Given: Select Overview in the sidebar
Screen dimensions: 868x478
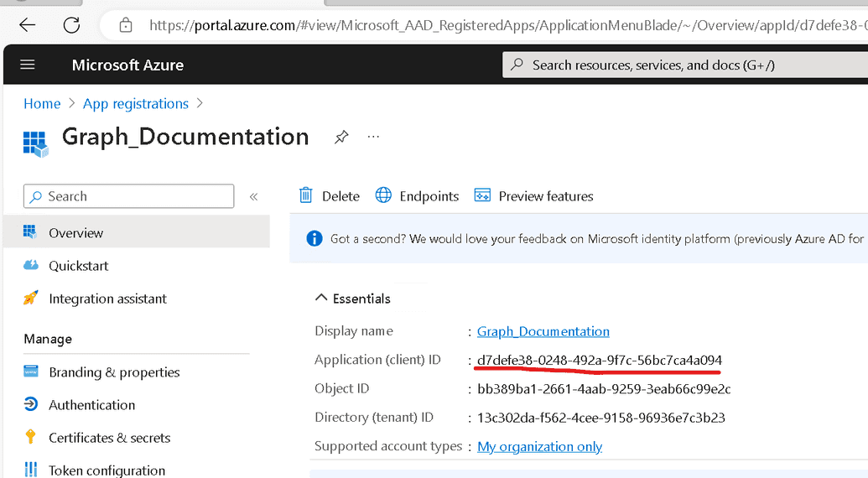Looking at the screenshot, I should [x=75, y=233].
